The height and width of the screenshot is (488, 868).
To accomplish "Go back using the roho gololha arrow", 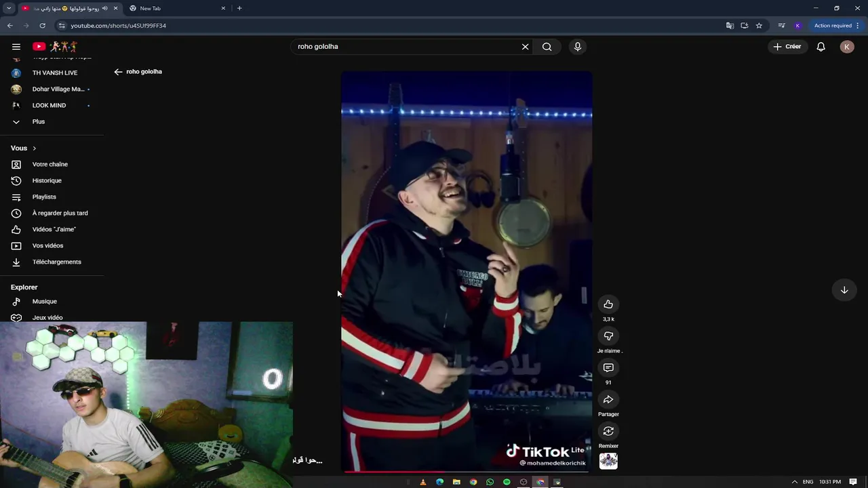I will tap(118, 72).
